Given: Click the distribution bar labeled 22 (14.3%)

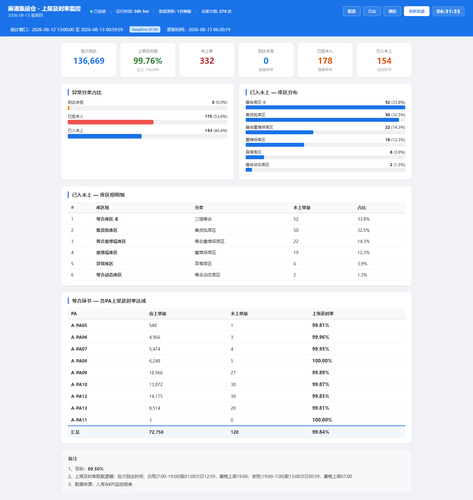Looking at the screenshot, I should [279, 132].
